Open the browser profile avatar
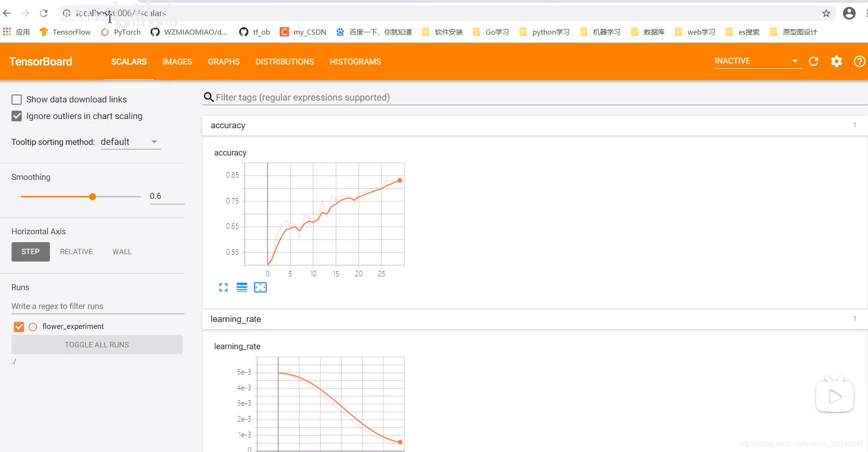This screenshot has height=452, width=868. click(849, 13)
